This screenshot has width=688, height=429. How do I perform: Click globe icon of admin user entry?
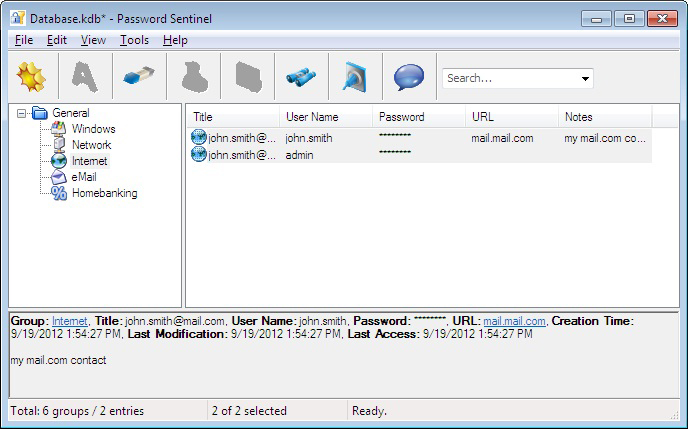(198, 154)
